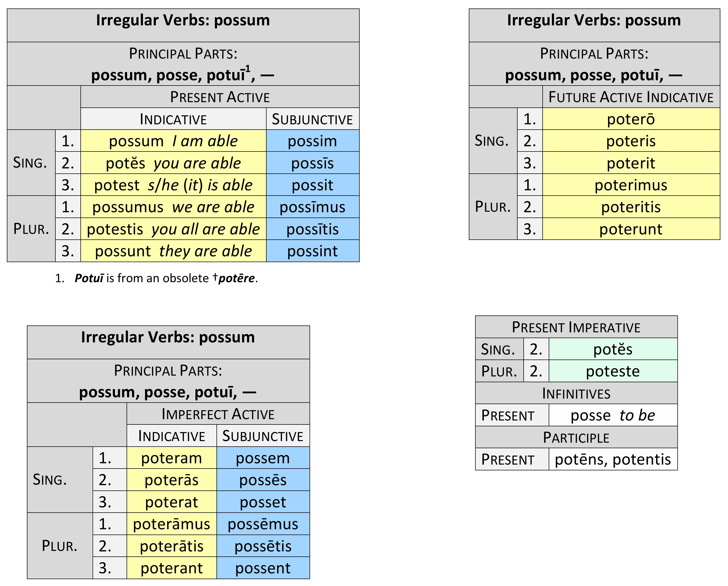Select the blue 'possīmus' cell
Image resolution: width=728 pixels, height=586 pixels.
point(312,207)
